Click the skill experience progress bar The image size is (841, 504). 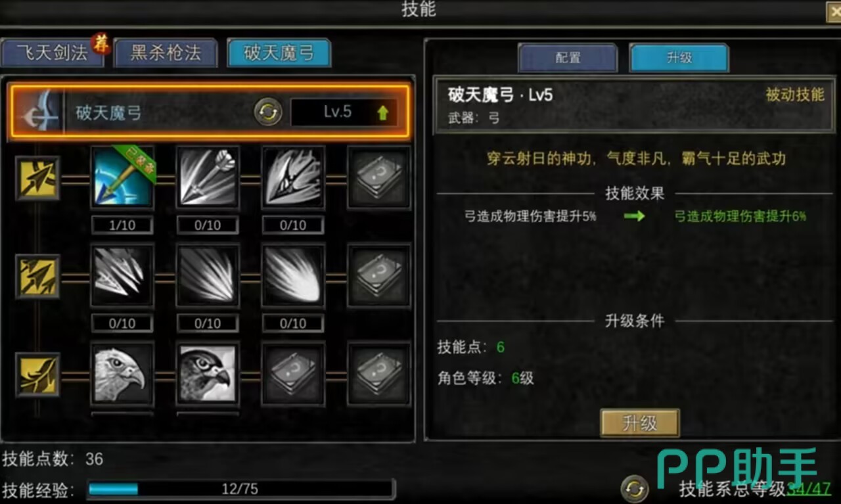point(240,489)
